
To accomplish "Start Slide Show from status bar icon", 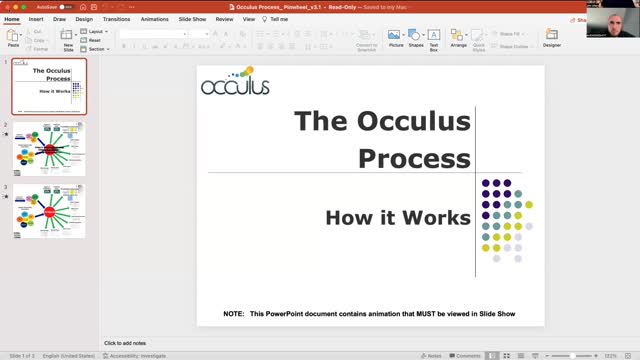I will (535, 356).
